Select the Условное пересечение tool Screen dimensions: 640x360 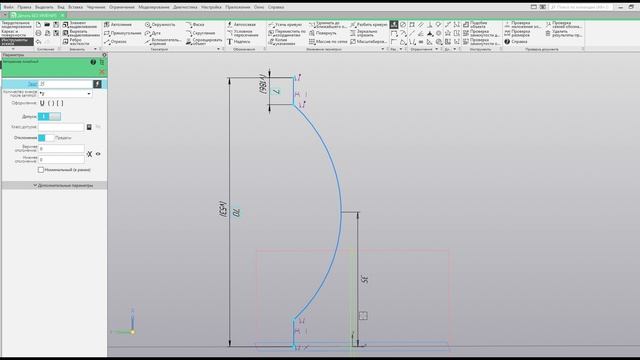click(x=242, y=33)
